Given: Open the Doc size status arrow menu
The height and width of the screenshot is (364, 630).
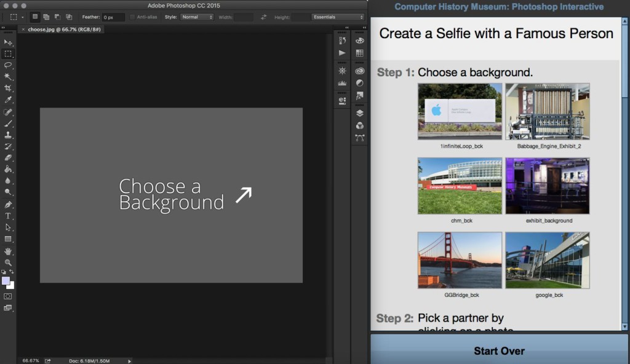Looking at the screenshot, I should click(x=129, y=361).
